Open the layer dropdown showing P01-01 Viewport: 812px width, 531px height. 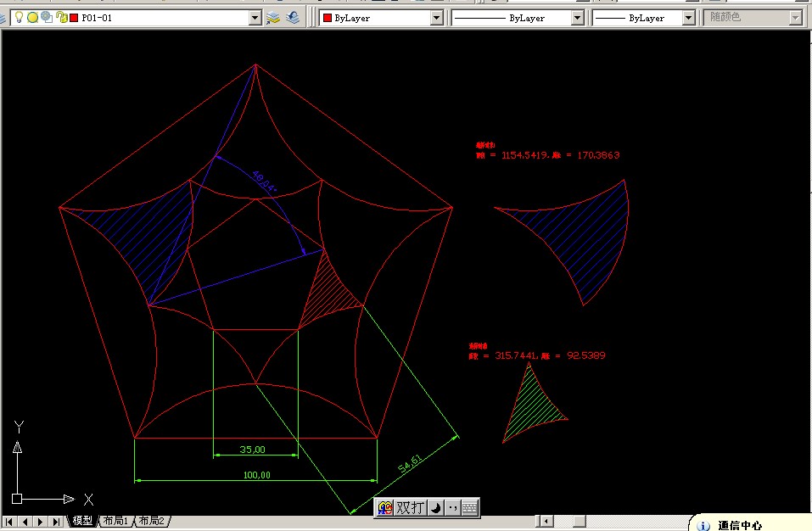[x=255, y=18]
